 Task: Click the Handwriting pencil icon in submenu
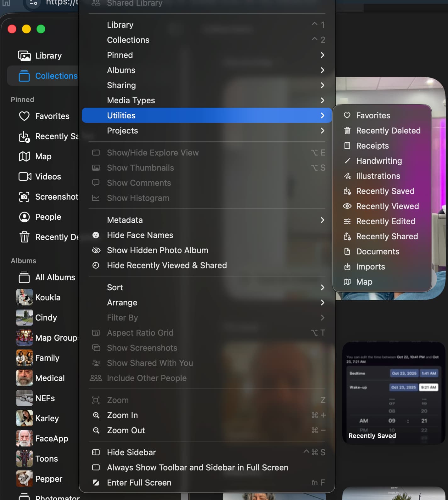point(347,161)
